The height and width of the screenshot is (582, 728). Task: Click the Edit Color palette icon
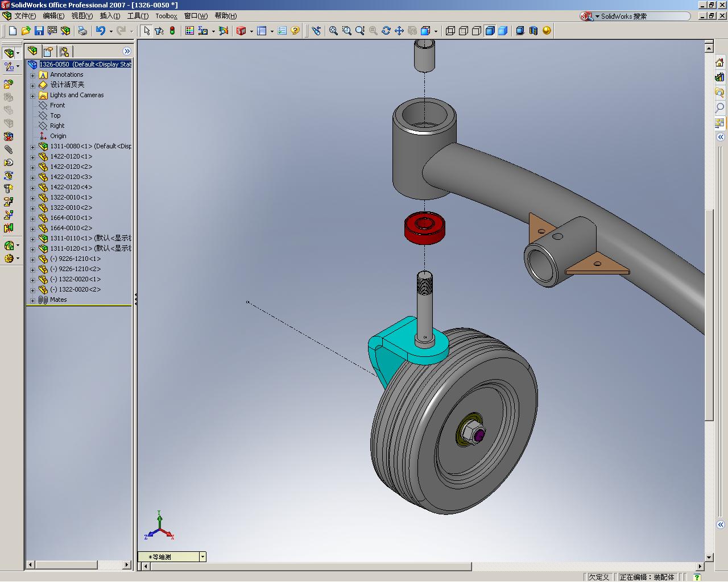(190, 31)
